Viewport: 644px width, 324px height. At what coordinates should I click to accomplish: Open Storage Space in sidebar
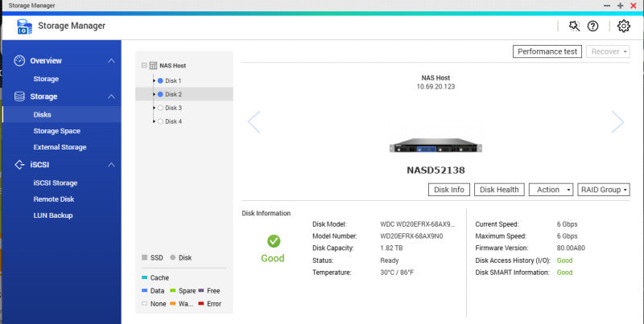coord(56,131)
